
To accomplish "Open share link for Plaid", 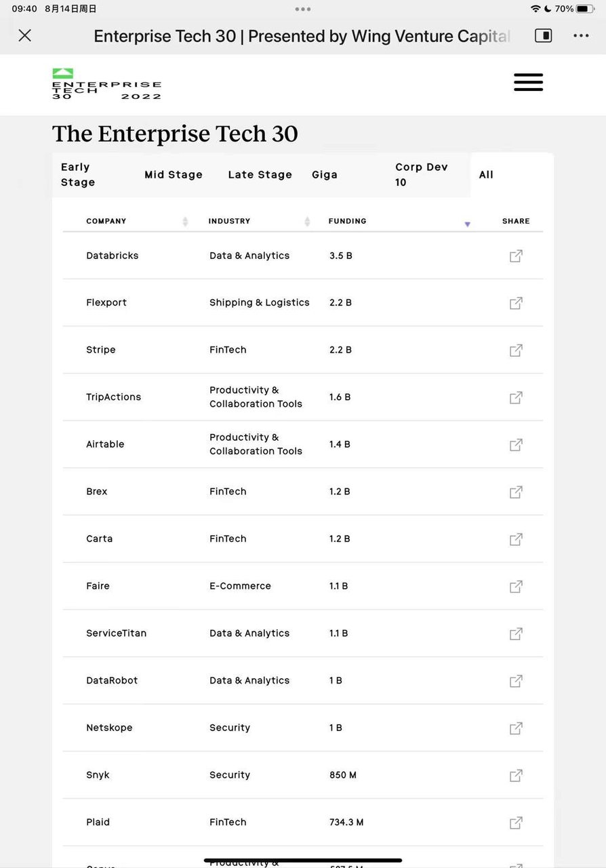I will [516, 822].
